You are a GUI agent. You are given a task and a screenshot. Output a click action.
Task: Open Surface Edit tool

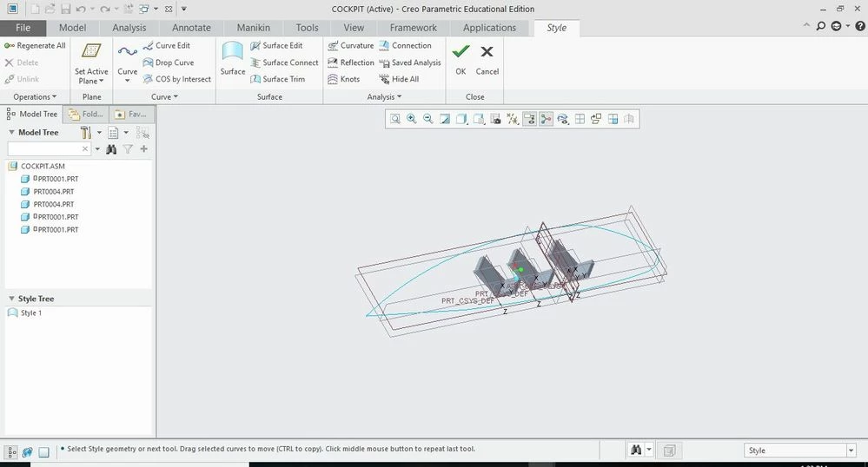(276, 45)
